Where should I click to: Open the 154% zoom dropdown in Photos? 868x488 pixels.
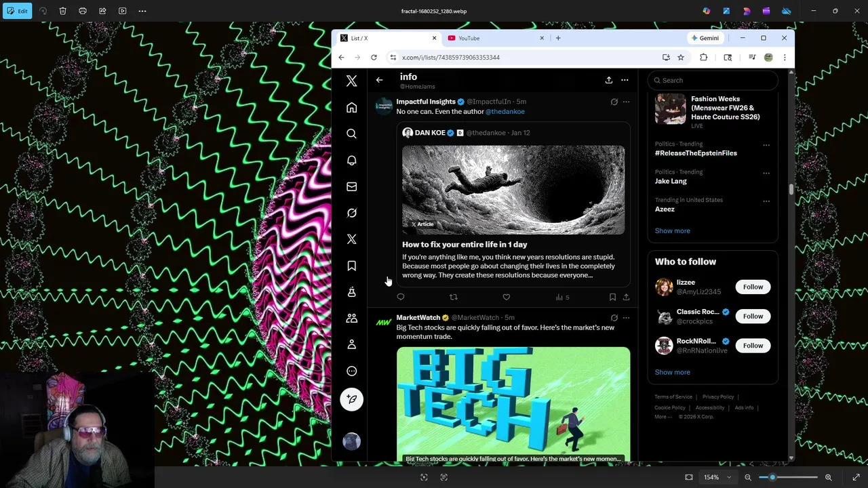click(x=717, y=477)
